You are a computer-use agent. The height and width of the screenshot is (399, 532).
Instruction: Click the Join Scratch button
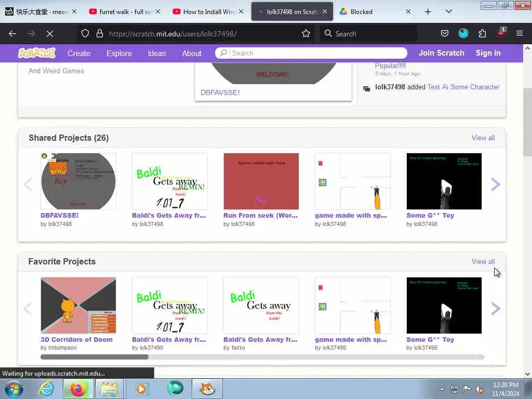(441, 53)
